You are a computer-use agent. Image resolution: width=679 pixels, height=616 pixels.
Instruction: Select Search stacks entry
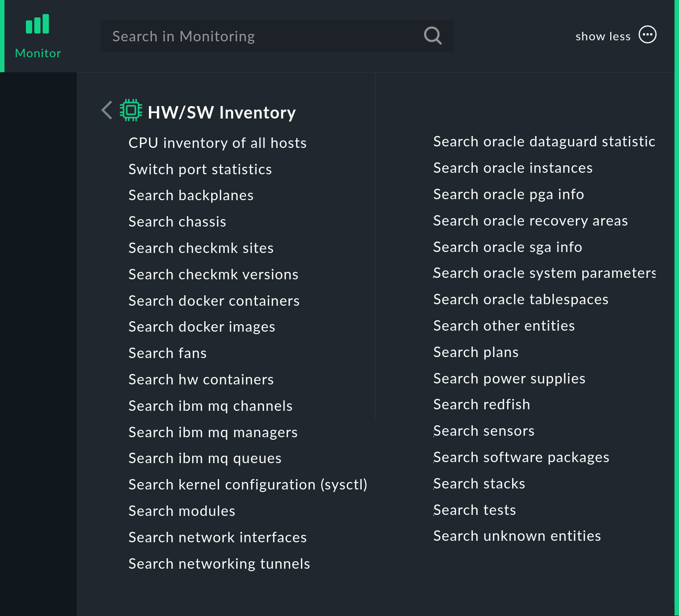click(479, 484)
